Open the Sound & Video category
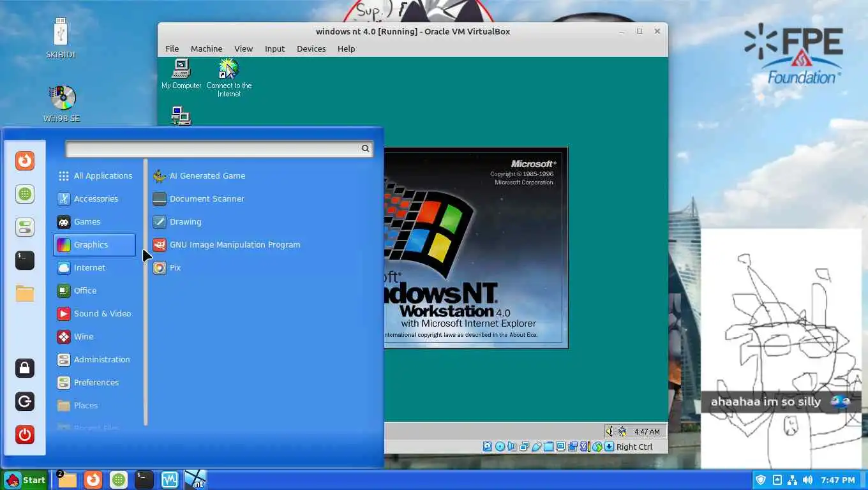The width and height of the screenshot is (868, 490). [x=94, y=314]
